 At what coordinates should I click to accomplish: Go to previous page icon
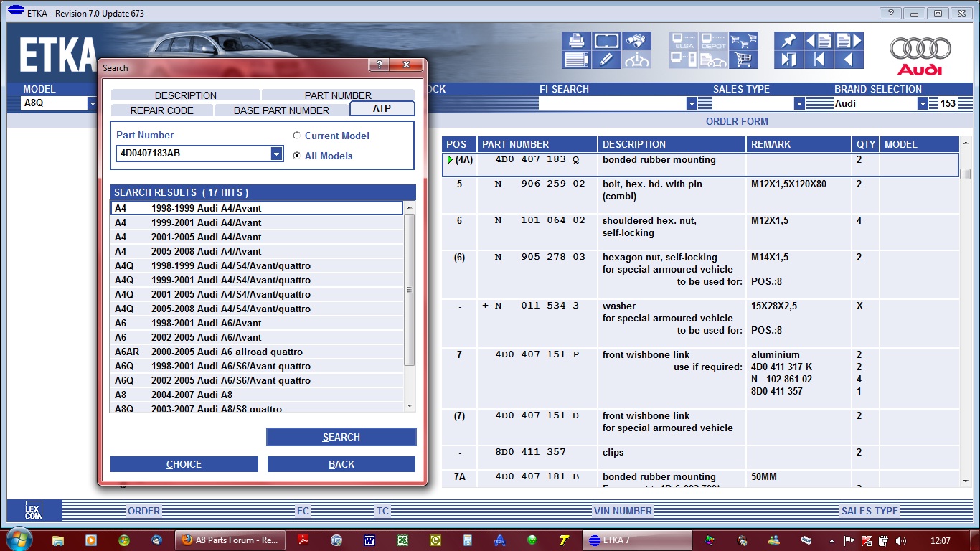819,41
